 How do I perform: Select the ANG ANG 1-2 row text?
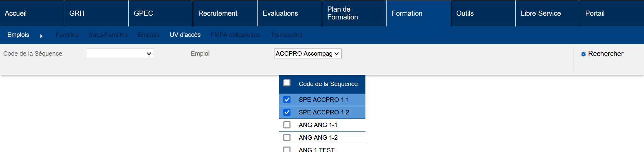[318, 138]
